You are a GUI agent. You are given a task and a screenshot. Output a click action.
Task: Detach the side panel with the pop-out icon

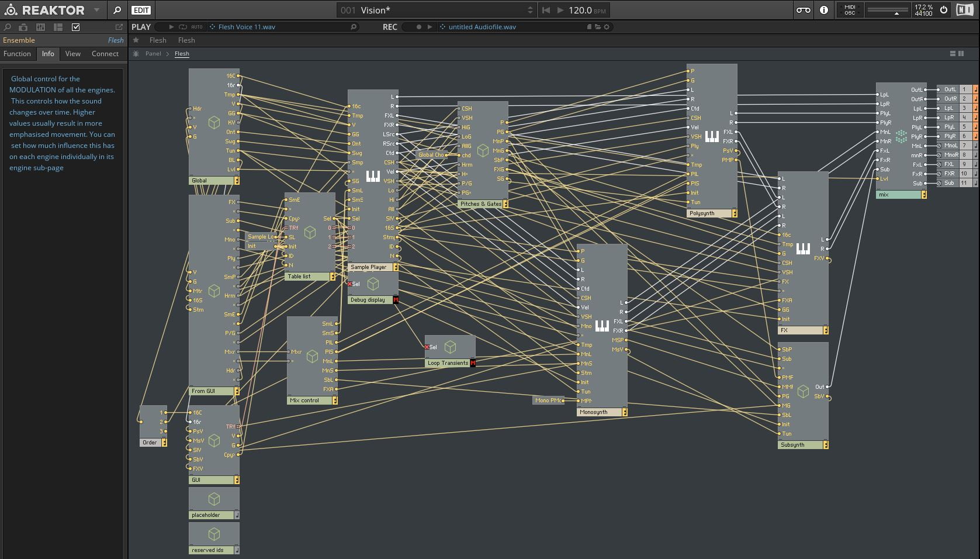pos(119,27)
